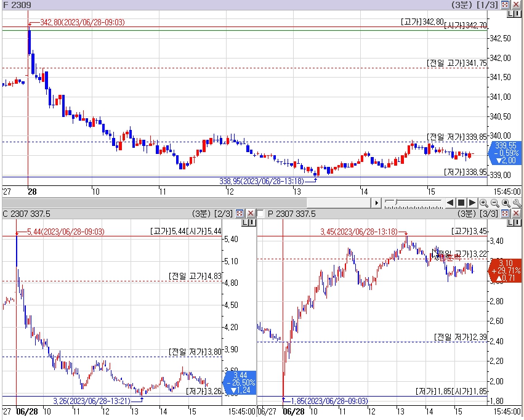Screen dimensions: 524x420
Task: Click the 3.45(2023/06/28-13:18) high marker
Action: (x=359, y=232)
